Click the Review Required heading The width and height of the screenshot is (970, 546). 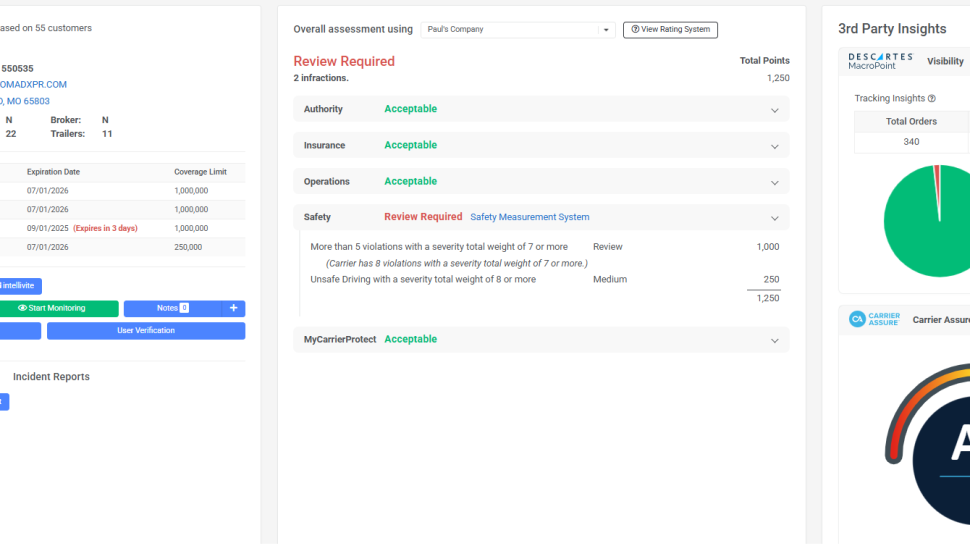click(x=344, y=61)
